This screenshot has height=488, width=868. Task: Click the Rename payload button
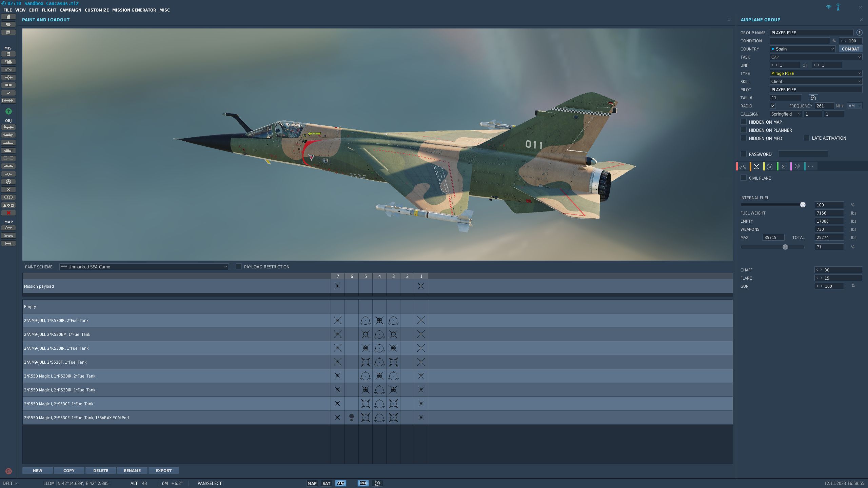132,470
